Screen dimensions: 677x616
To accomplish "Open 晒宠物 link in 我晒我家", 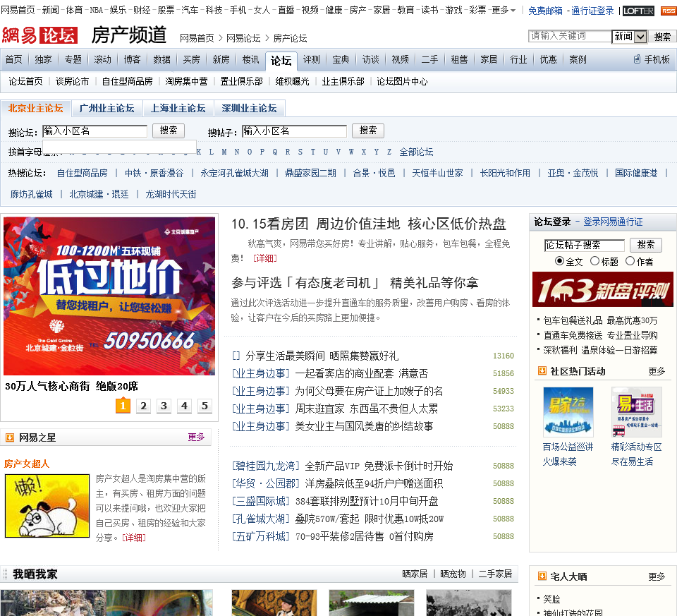I will (x=453, y=574).
